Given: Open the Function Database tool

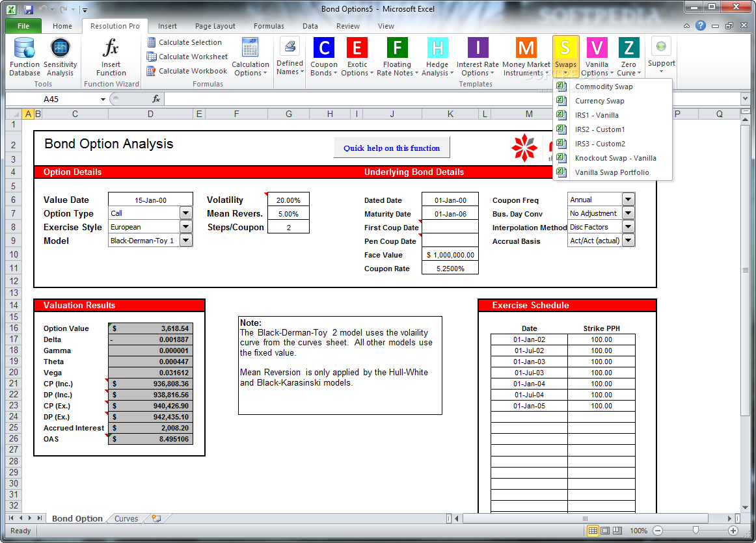Looking at the screenshot, I should [25, 57].
